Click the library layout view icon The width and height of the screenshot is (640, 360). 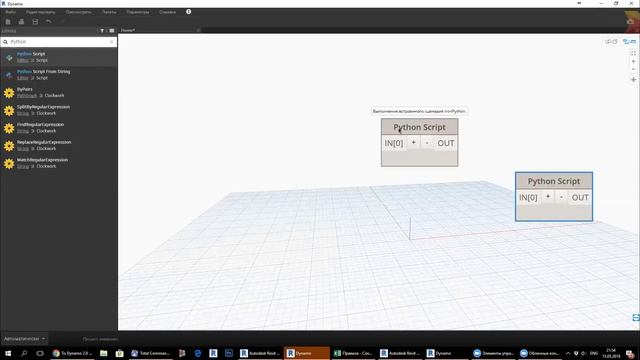point(111,31)
